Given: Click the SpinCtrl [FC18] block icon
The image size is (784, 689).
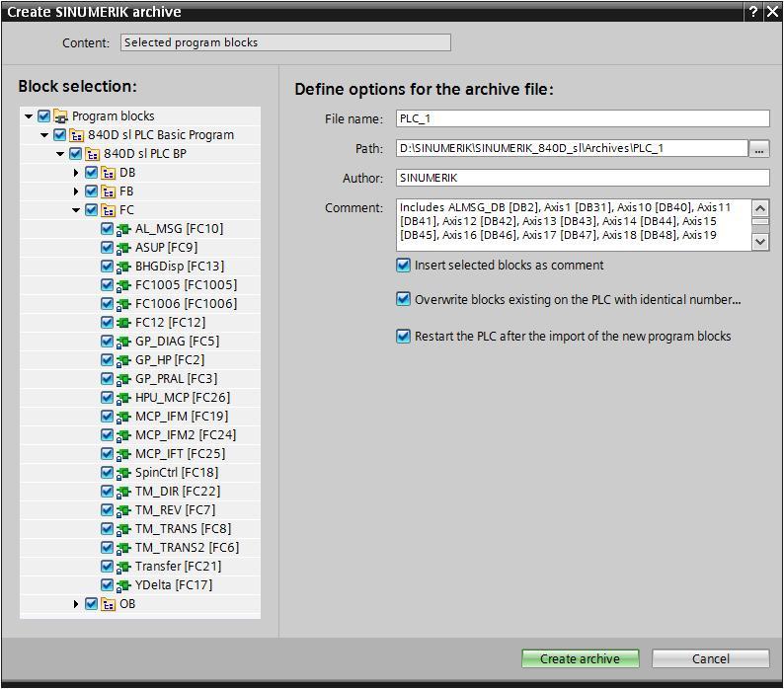Looking at the screenshot, I should pyautogui.click(x=123, y=473).
